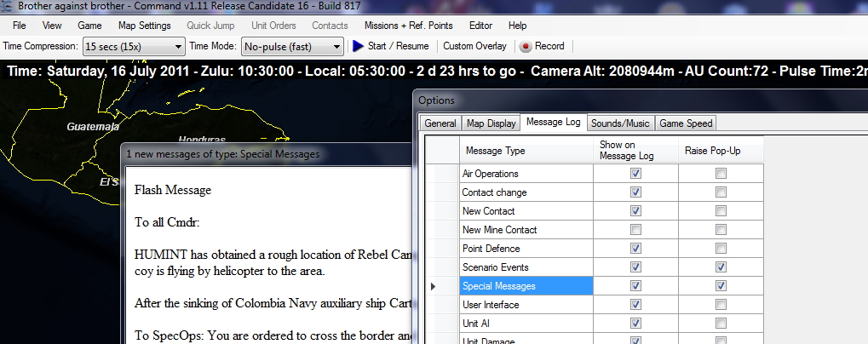The width and height of the screenshot is (868, 344).
Task: Click the blue Start / Resume play icon
Action: pos(358,46)
